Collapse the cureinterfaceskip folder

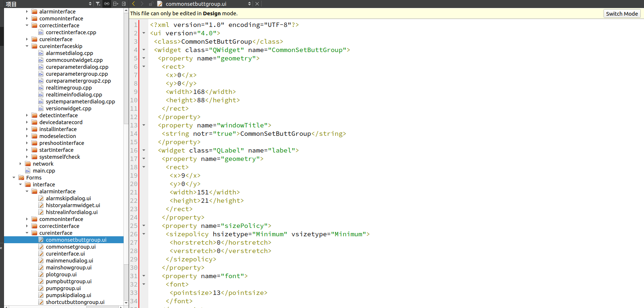[27, 46]
